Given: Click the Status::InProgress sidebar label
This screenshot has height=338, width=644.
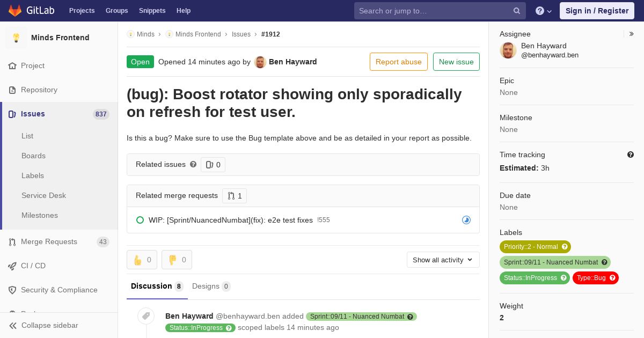Looking at the screenshot, I should coord(530,278).
